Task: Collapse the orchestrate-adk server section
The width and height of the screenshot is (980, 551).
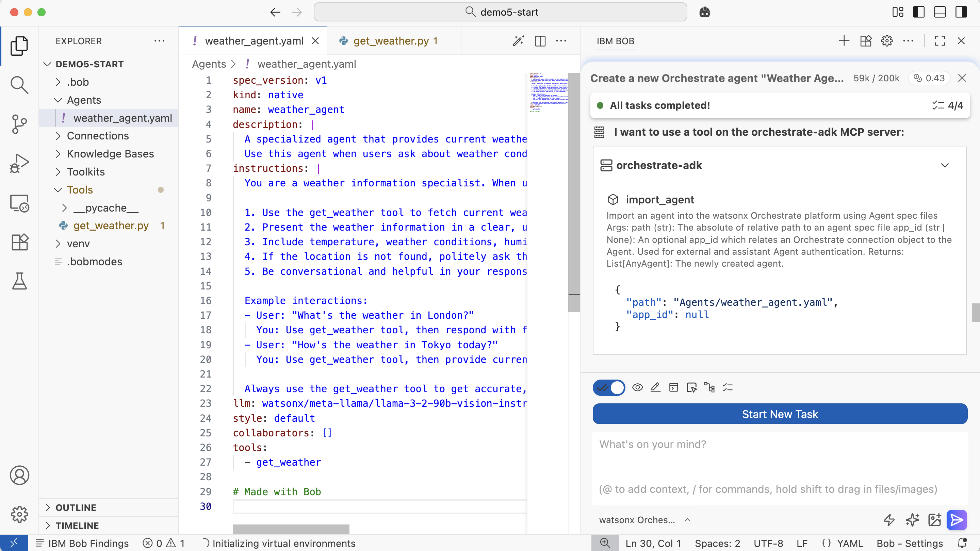Action: pos(945,165)
